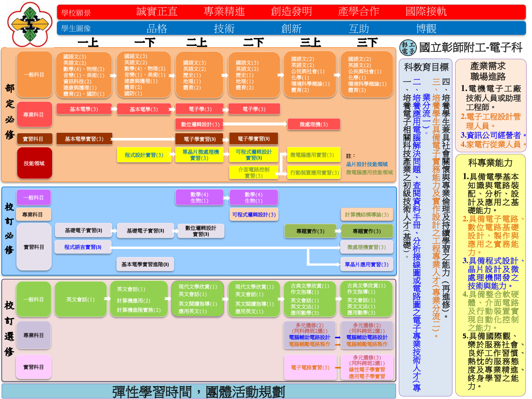Click the 誠實正直 vision heading
Image resolution: width=532 pixels, height=399 pixels.
[x=157, y=12]
